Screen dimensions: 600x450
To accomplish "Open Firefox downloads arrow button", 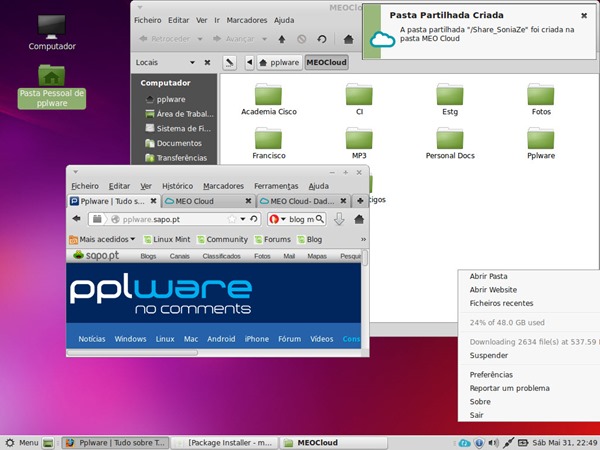I will point(339,219).
